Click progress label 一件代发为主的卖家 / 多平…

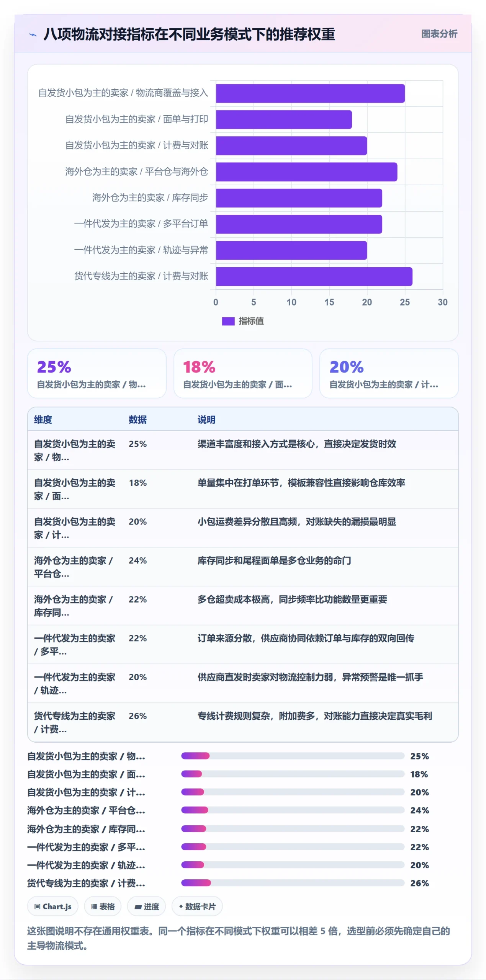[x=86, y=847]
